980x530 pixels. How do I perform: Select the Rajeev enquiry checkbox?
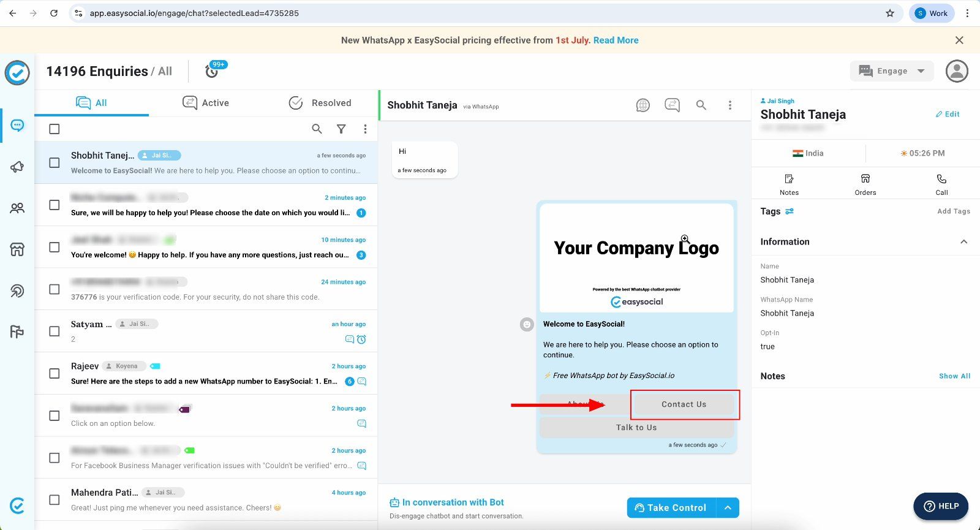click(x=55, y=373)
